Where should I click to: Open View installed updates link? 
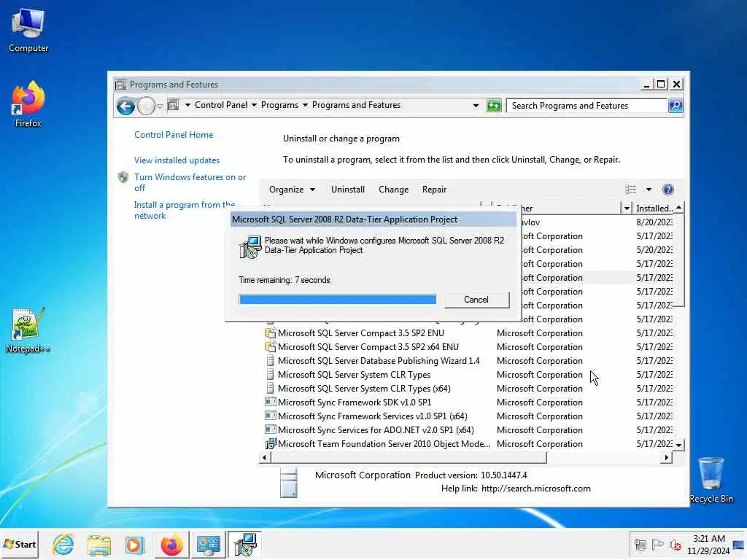[x=177, y=160]
